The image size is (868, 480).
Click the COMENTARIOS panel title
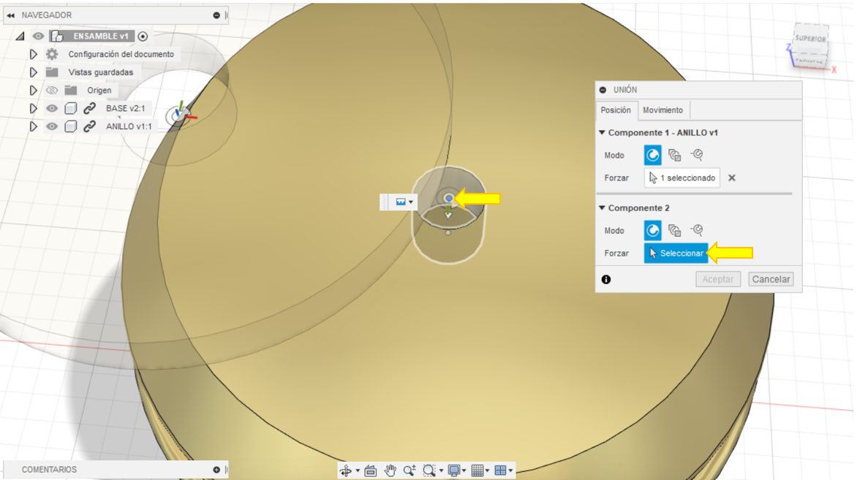[49, 470]
